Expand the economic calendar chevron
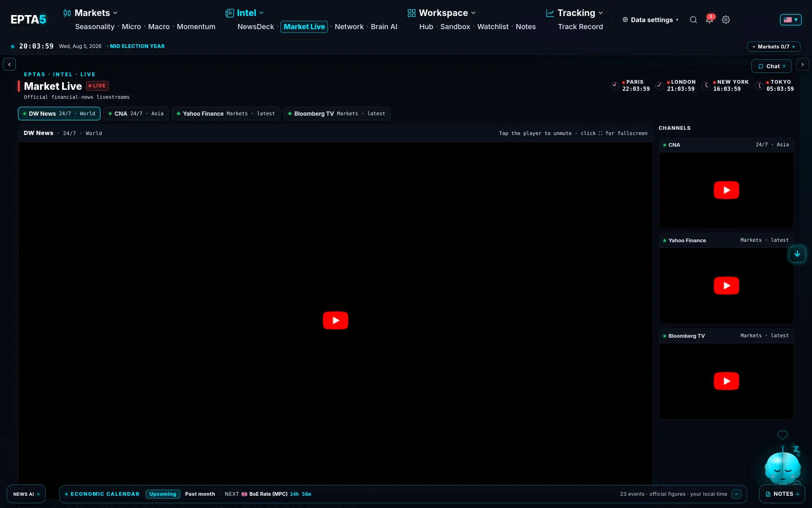Screen dimensions: 812x508 coord(737,494)
